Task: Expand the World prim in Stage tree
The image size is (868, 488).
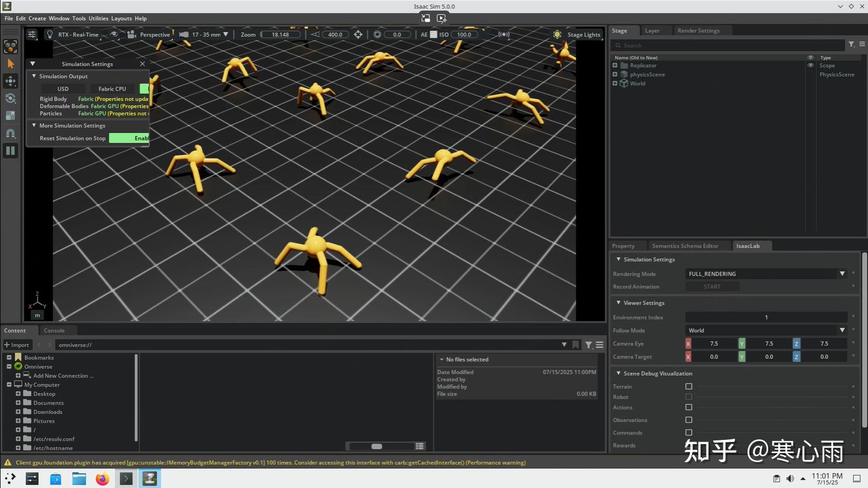Action: point(615,84)
